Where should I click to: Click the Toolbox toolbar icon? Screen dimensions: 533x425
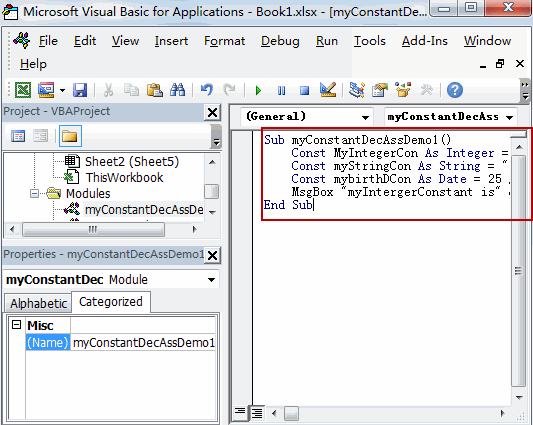(426, 90)
